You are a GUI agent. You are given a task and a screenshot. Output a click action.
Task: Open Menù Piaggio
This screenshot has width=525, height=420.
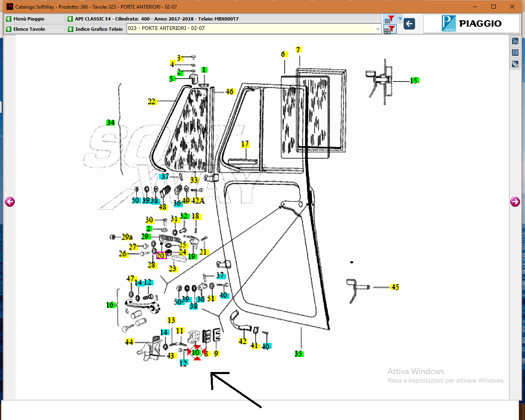(34, 19)
